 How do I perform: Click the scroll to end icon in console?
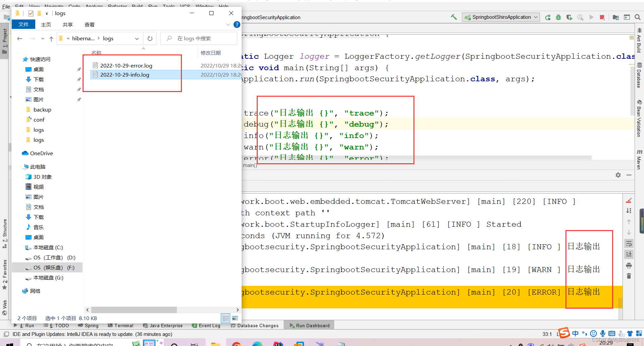point(629,254)
